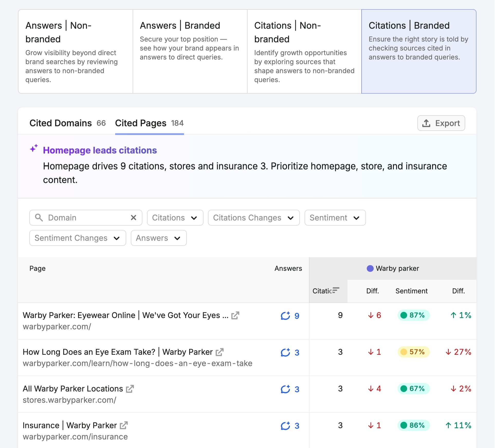Open the Sentiment filter dropdown
Screen dimensions: 495x448
click(335, 218)
